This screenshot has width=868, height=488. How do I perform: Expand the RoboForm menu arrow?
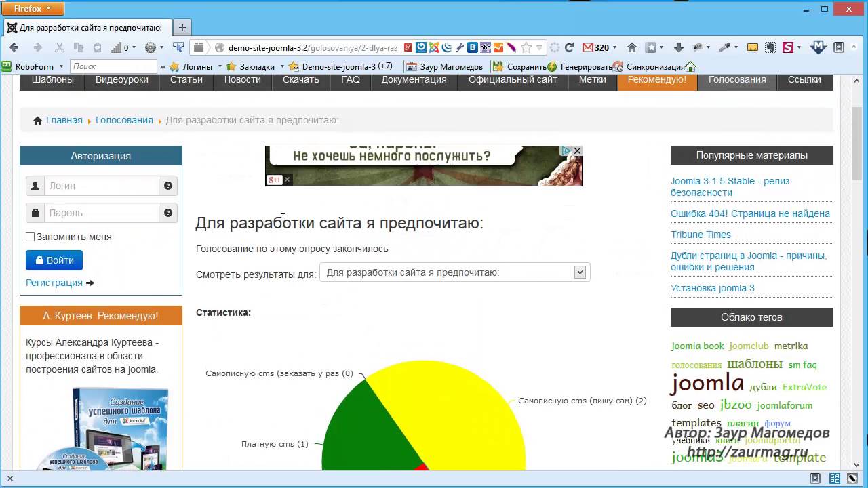click(61, 66)
